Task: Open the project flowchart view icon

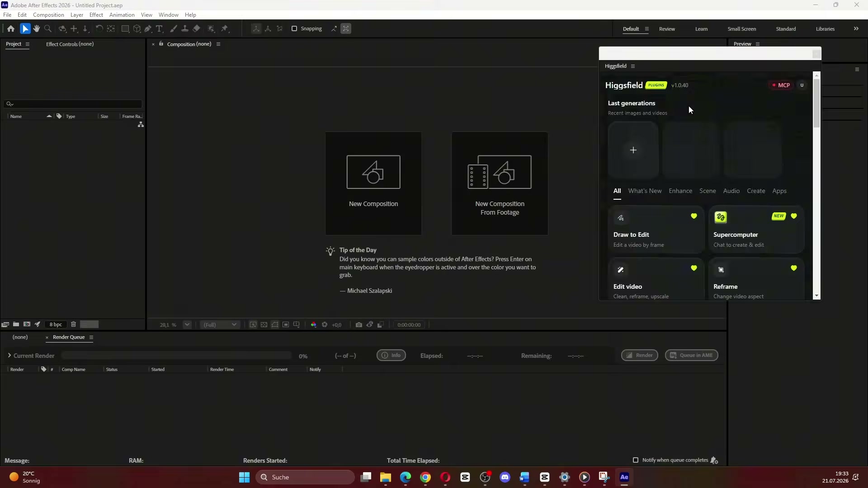Action: (x=141, y=124)
